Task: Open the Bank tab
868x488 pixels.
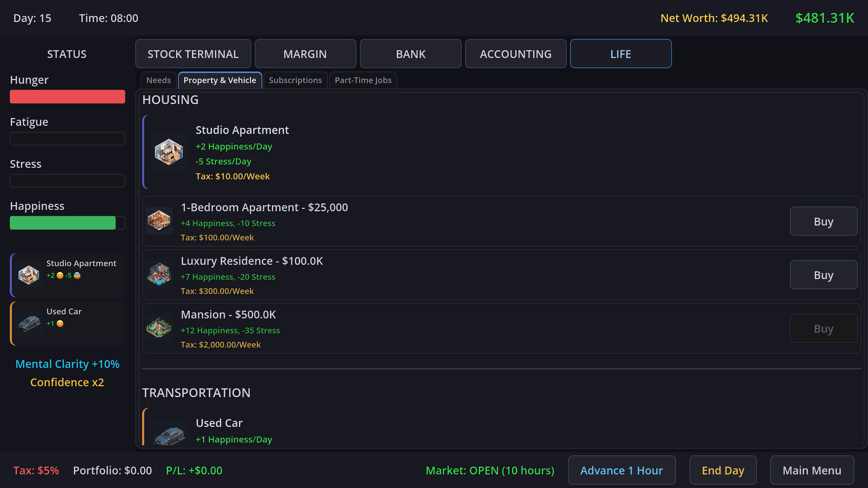Action: click(410, 54)
